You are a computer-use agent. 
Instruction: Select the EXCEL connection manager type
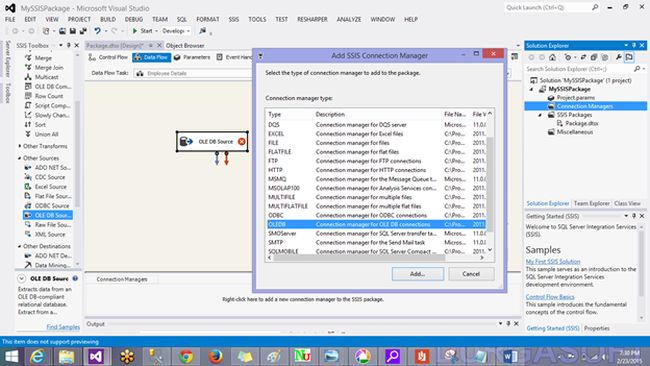[377, 134]
